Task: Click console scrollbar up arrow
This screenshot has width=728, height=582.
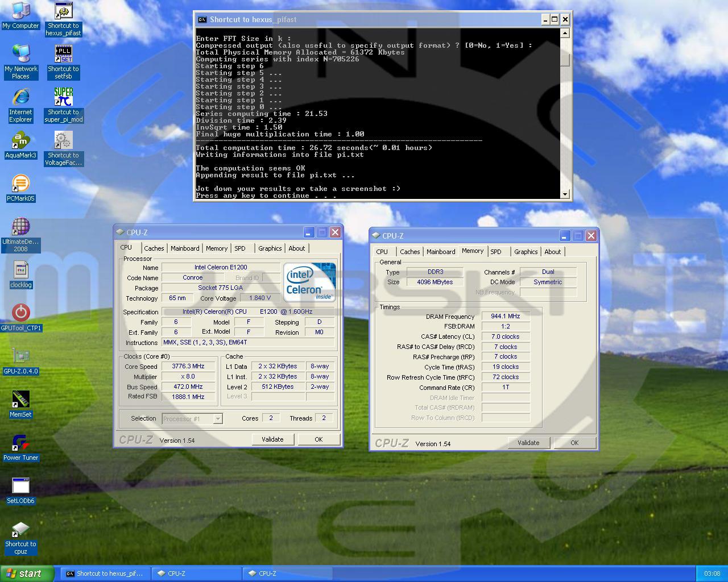Action: click(565, 34)
